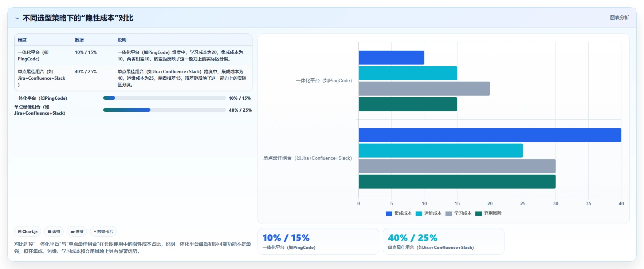Click the 说明 column header
The image size is (644, 269).
[122, 40]
